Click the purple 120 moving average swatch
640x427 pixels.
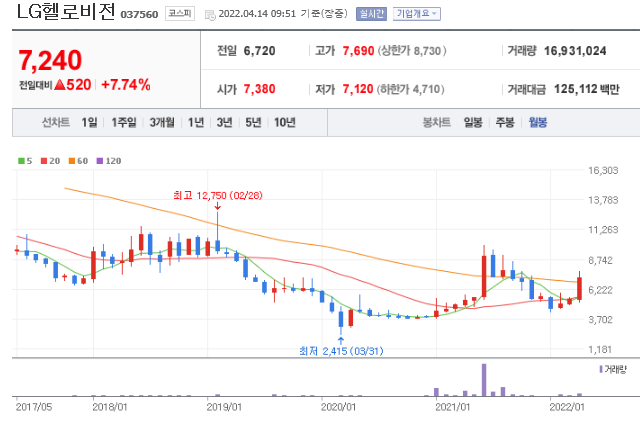[x=100, y=161]
